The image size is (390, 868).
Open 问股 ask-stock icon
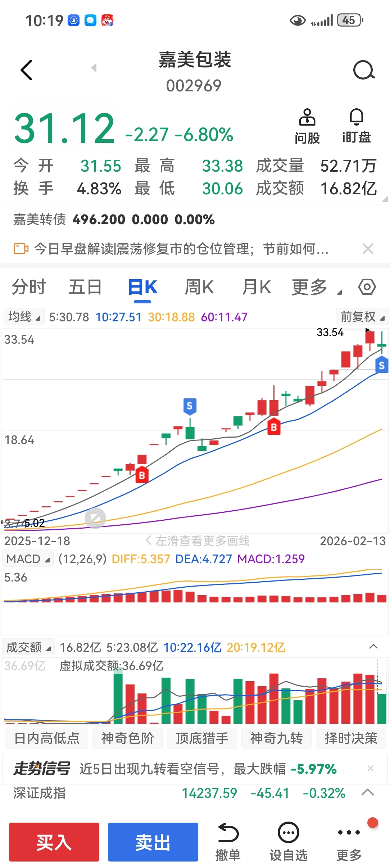pyautogui.click(x=307, y=126)
